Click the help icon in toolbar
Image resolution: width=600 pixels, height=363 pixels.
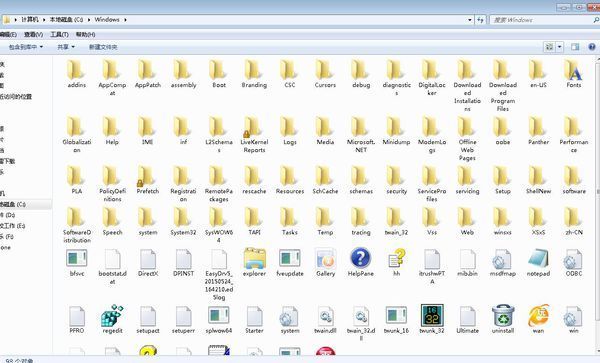592,47
